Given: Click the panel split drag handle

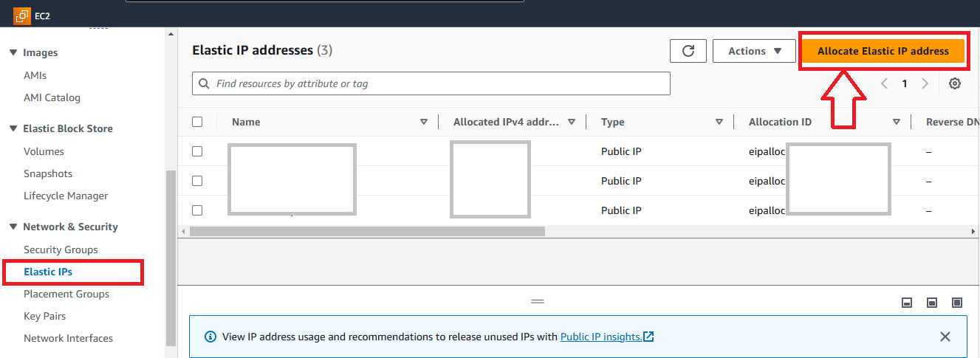Looking at the screenshot, I should (x=538, y=302).
